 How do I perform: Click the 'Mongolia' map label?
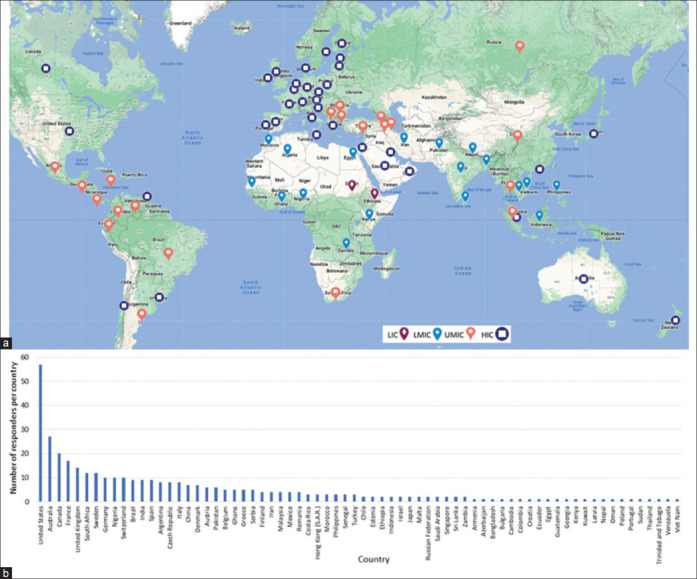(x=514, y=102)
